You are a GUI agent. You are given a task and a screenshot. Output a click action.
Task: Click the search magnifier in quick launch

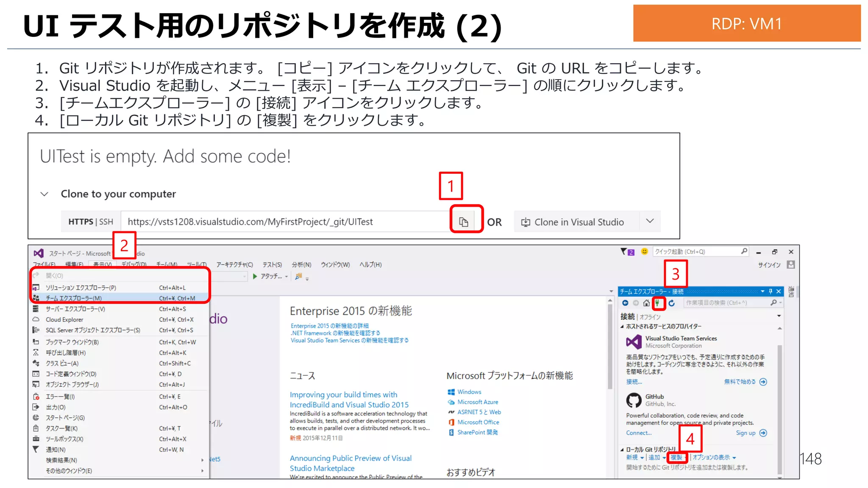744,251
